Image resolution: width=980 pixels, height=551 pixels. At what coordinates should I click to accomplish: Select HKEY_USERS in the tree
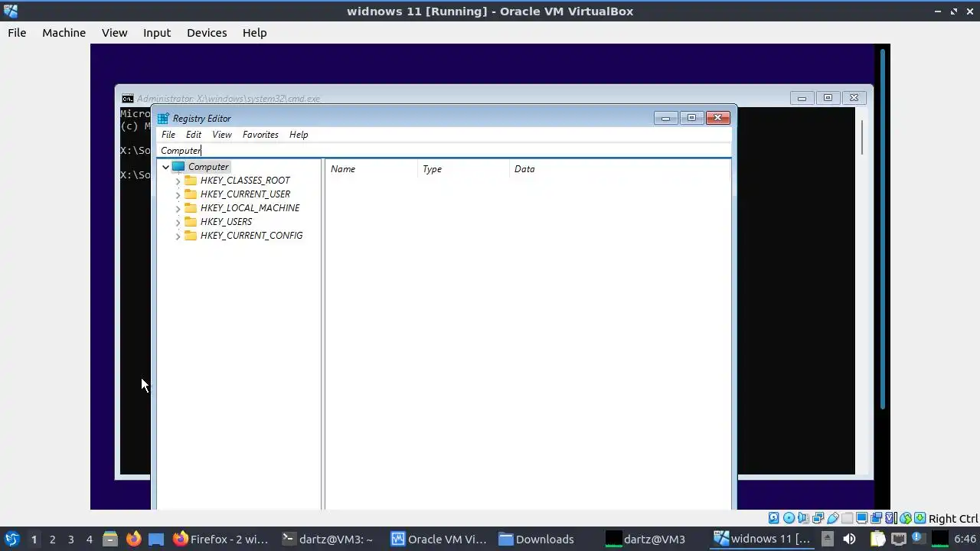click(x=226, y=222)
